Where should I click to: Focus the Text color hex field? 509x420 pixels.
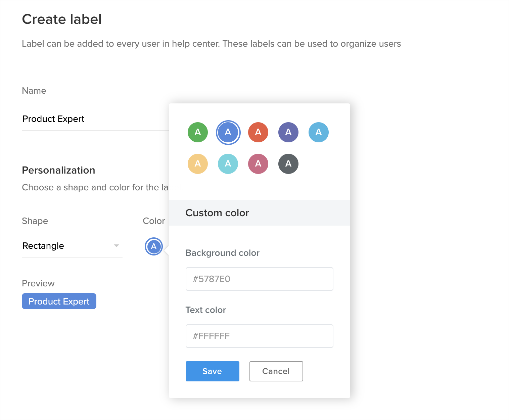pos(259,336)
